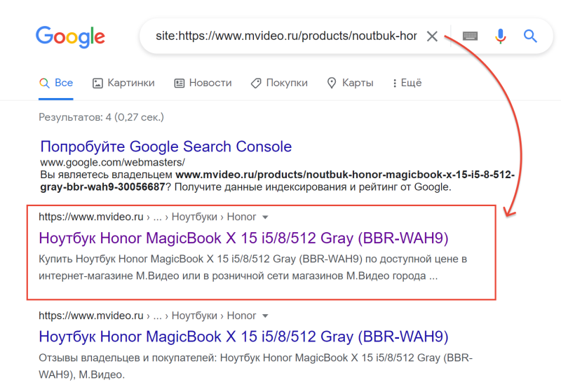Expand dropdown arrow beside first mvideo result URL
The height and width of the screenshot is (392, 561).
[x=265, y=217]
